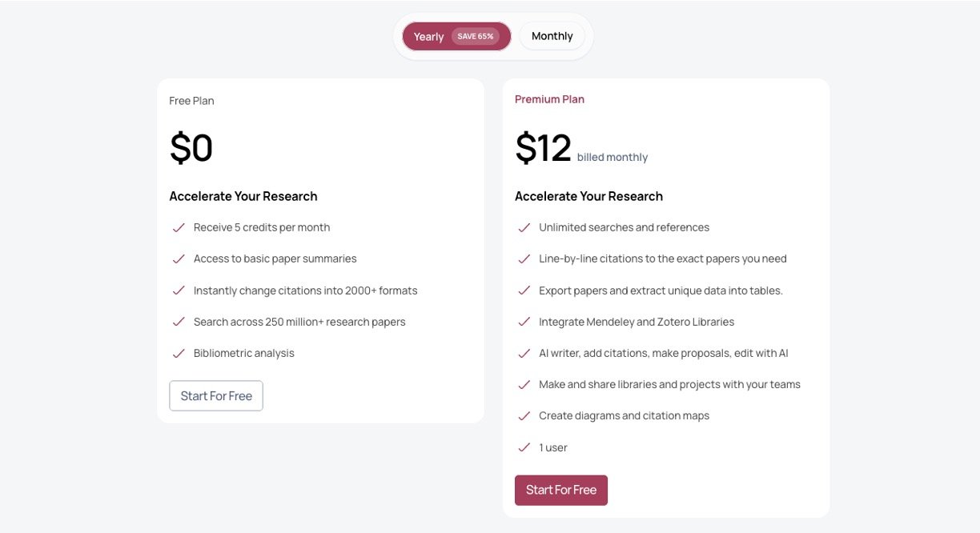Image resolution: width=980 pixels, height=533 pixels.
Task: Click the AI writer feature line
Action: tap(663, 353)
